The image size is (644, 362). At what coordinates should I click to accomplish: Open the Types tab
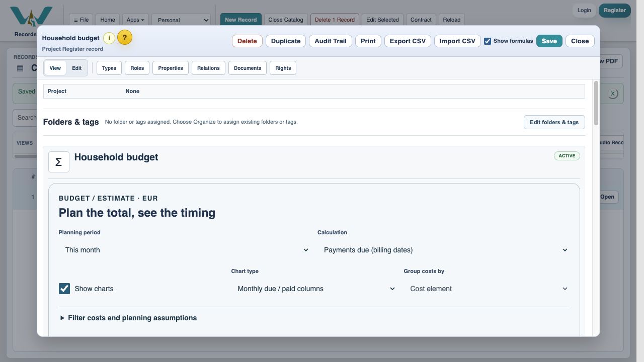[109, 68]
